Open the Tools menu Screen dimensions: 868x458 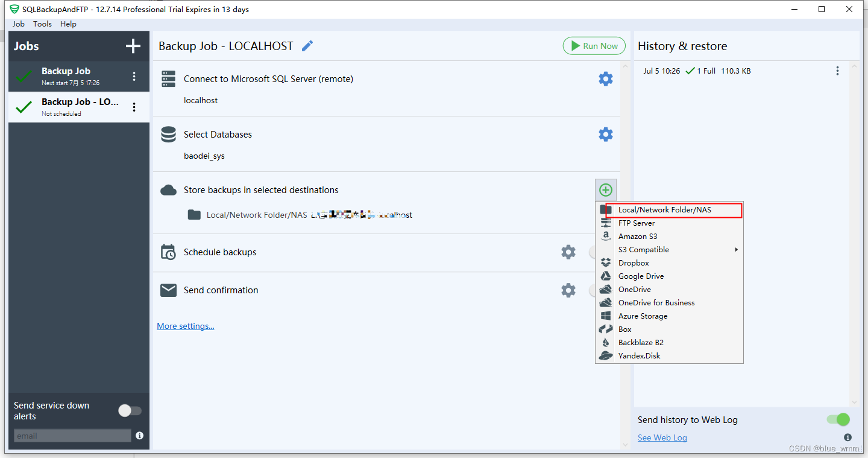click(x=42, y=24)
